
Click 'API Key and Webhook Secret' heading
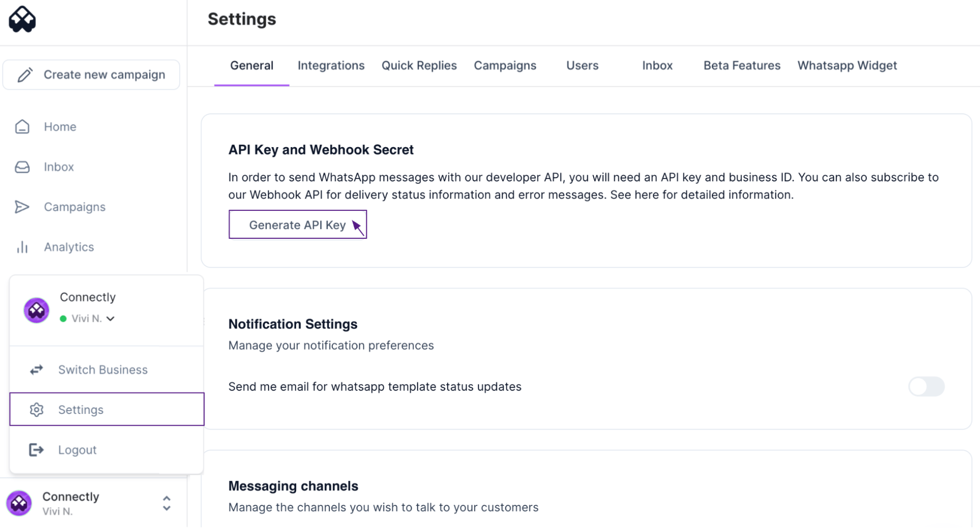(x=321, y=150)
